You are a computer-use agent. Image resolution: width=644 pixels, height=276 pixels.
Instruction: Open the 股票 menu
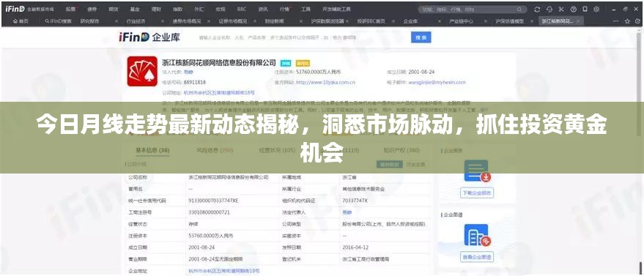click(70, 9)
